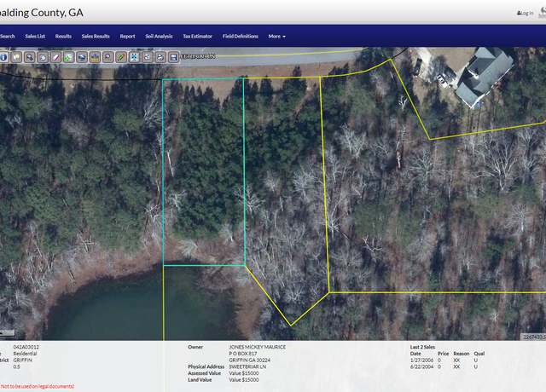Click GRIFFIN GA 30224 address text
The height and width of the screenshot is (392, 546).
(x=250, y=360)
